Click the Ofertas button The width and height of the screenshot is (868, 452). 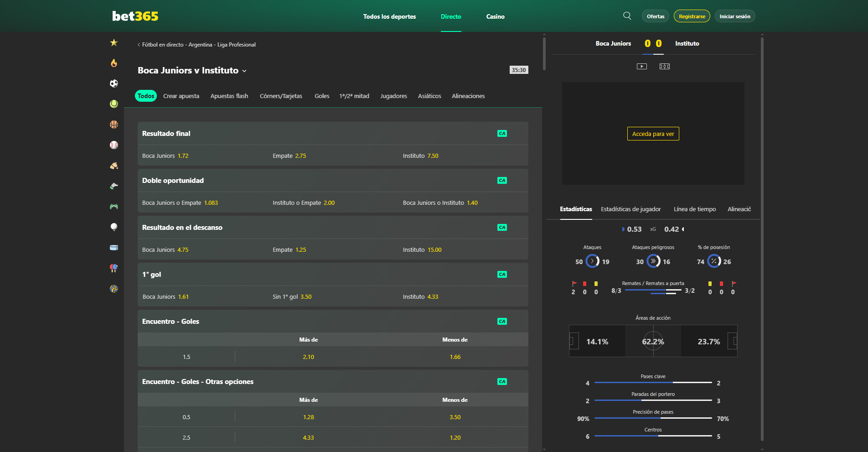[656, 16]
